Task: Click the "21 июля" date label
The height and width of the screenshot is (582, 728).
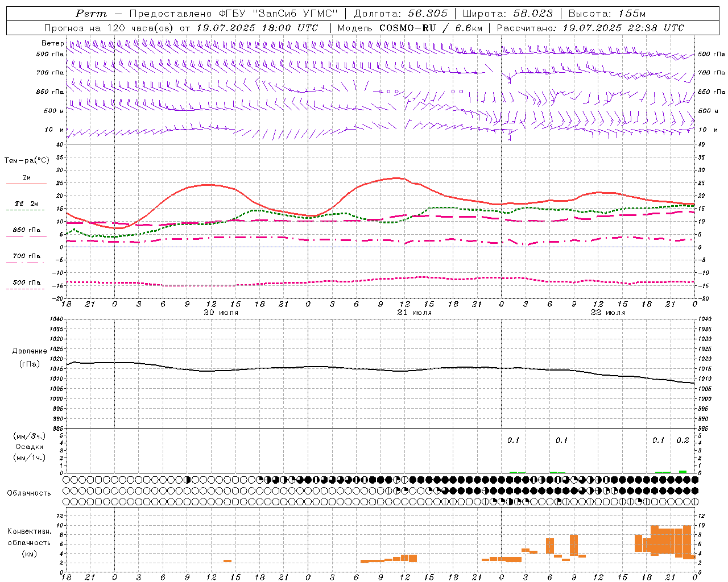Action: [x=414, y=313]
